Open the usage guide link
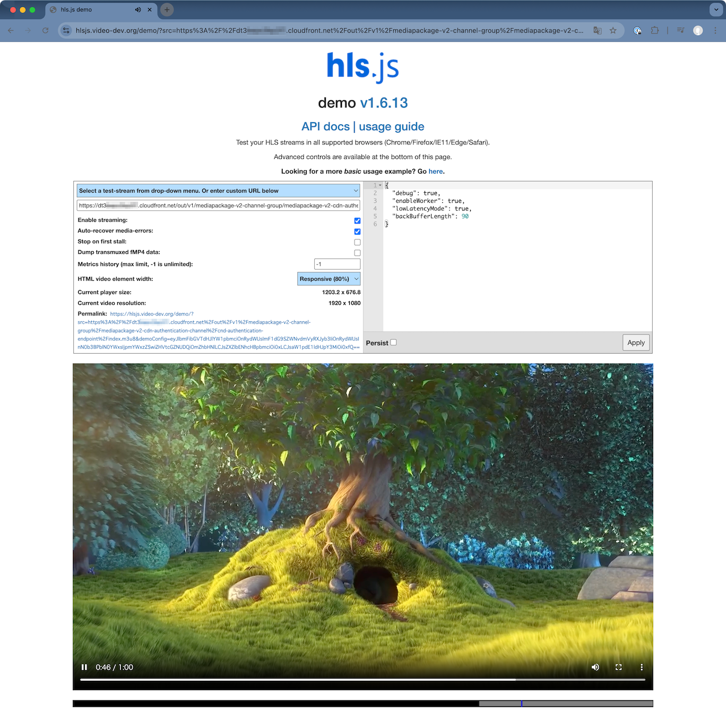Viewport: 726px width, 728px height. click(x=392, y=126)
